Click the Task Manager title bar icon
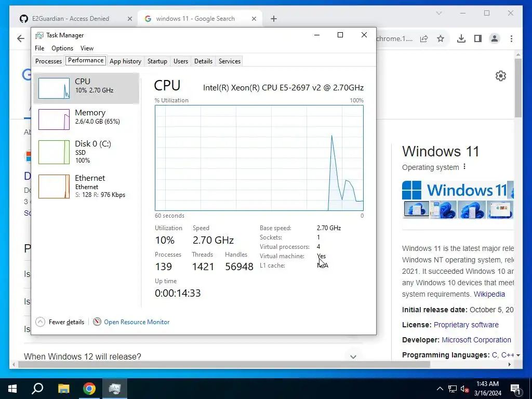 [x=39, y=35]
